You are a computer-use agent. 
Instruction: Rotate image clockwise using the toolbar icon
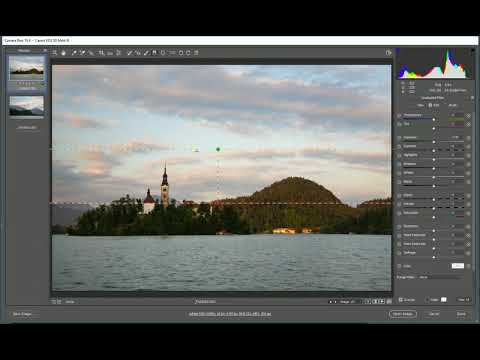point(188,53)
